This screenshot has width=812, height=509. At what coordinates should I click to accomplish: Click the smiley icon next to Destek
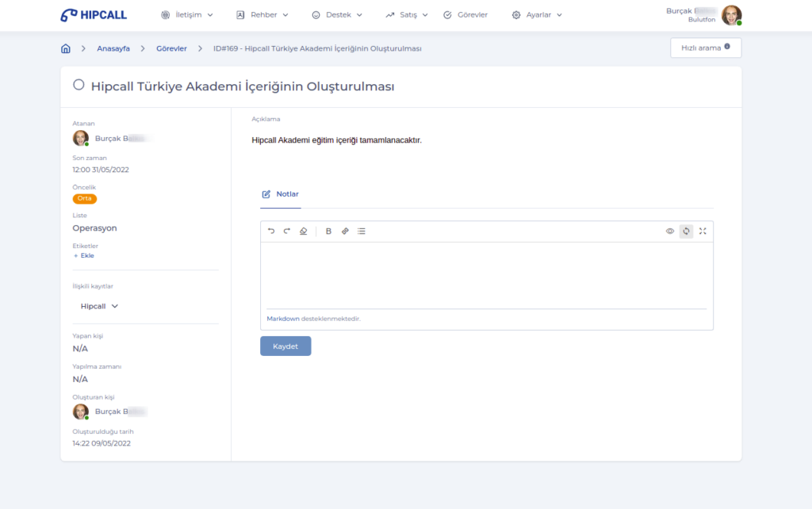tap(316, 15)
